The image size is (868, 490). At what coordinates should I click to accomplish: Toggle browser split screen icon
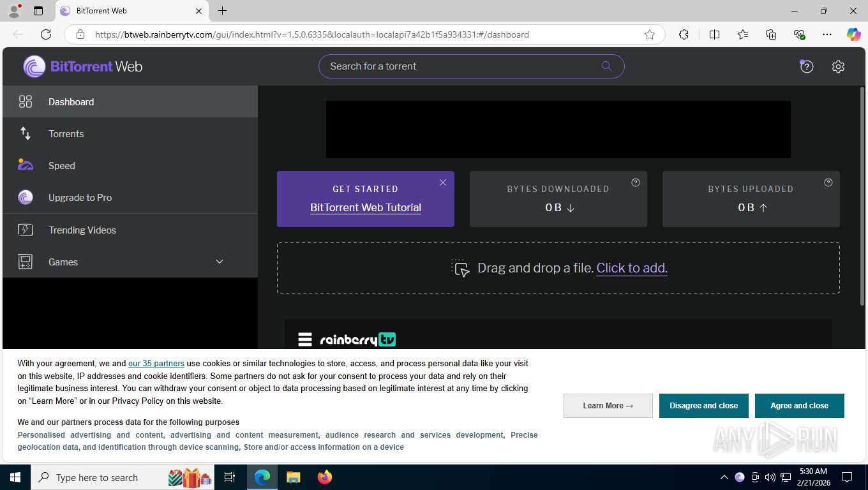(715, 34)
